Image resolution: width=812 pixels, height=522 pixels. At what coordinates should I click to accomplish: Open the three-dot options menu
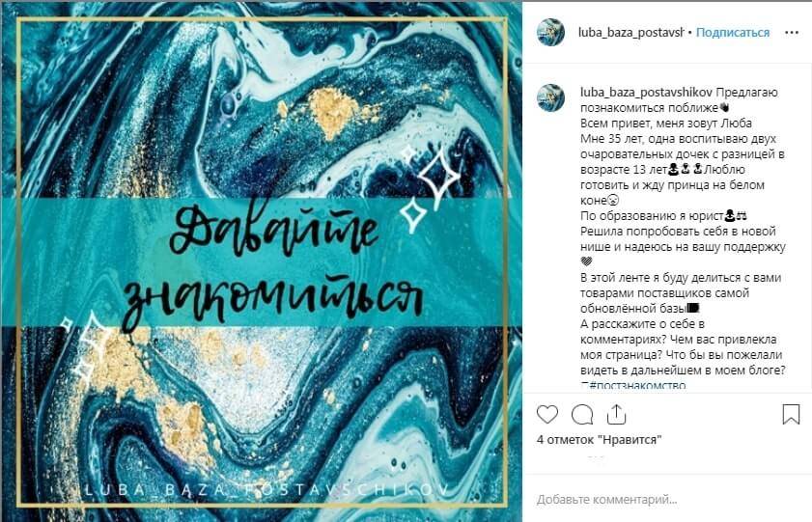tap(792, 33)
